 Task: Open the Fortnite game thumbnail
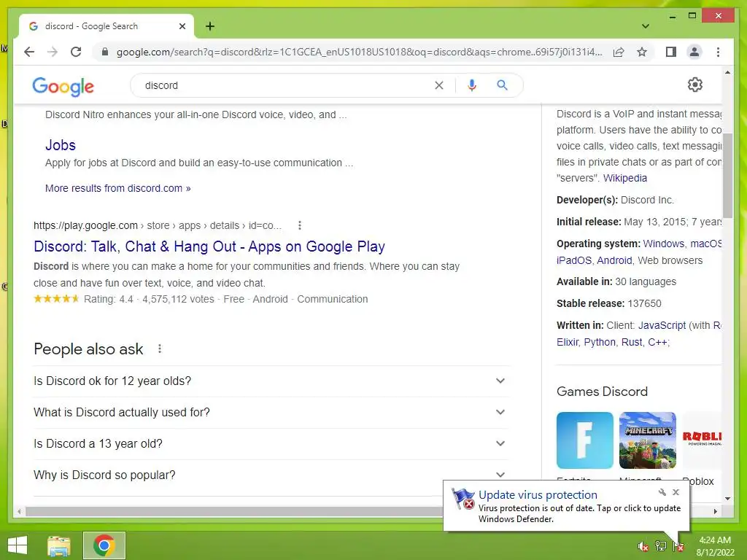click(x=584, y=440)
